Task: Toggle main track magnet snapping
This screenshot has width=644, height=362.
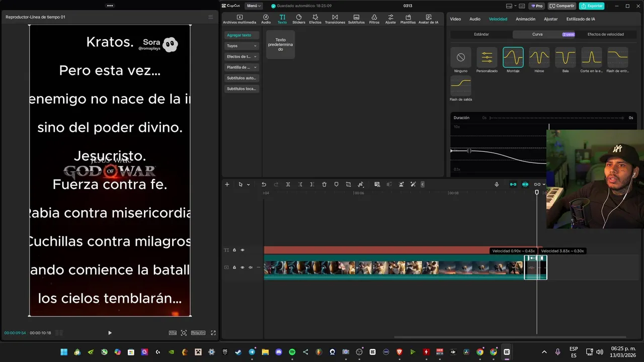Action: [513, 185]
